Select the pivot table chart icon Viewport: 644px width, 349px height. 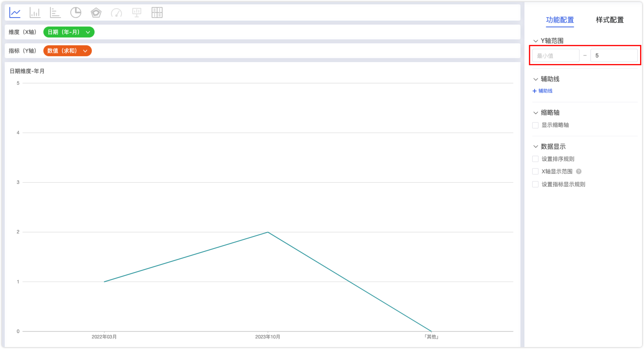click(157, 13)
